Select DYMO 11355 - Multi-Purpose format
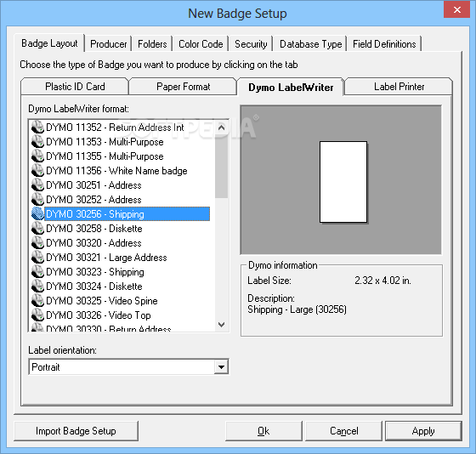 point(105,156)
